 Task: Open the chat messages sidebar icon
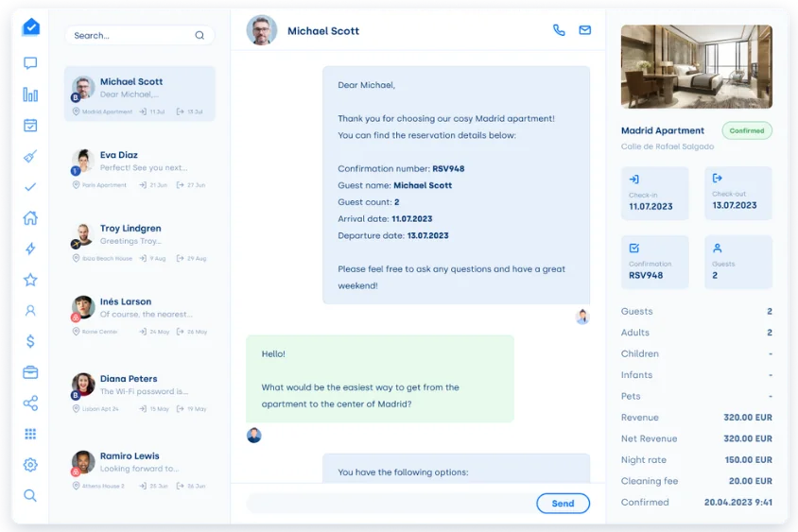click(x=30, y=63)
